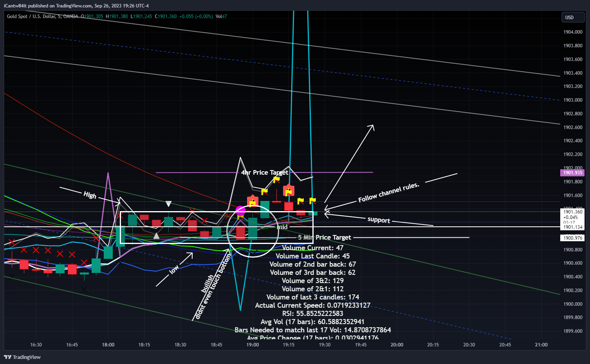Image resolution: width=590 pixels, height=364 pixels.
Task: Click the low value L1901.245
Action: [x=141, y=16]
